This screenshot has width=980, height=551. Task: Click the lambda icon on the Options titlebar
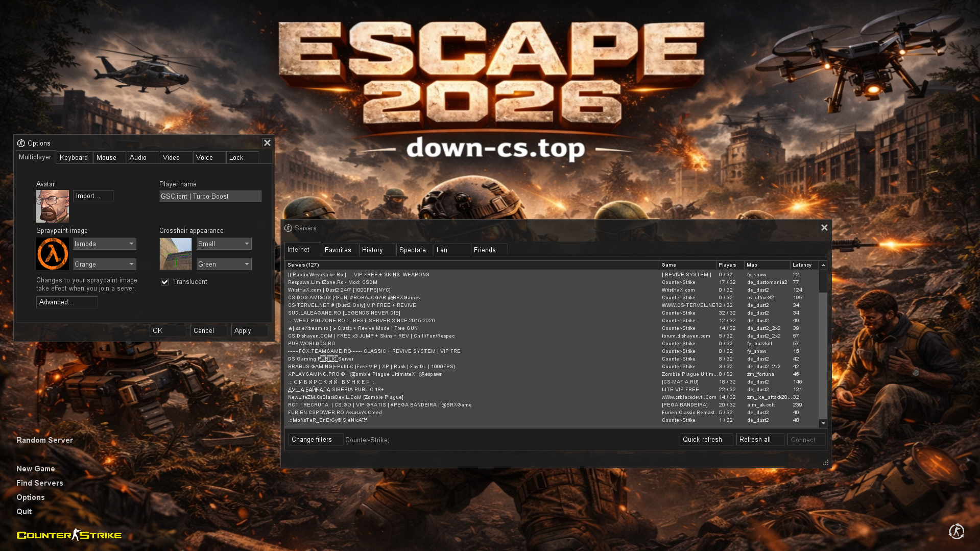(21, 143)
